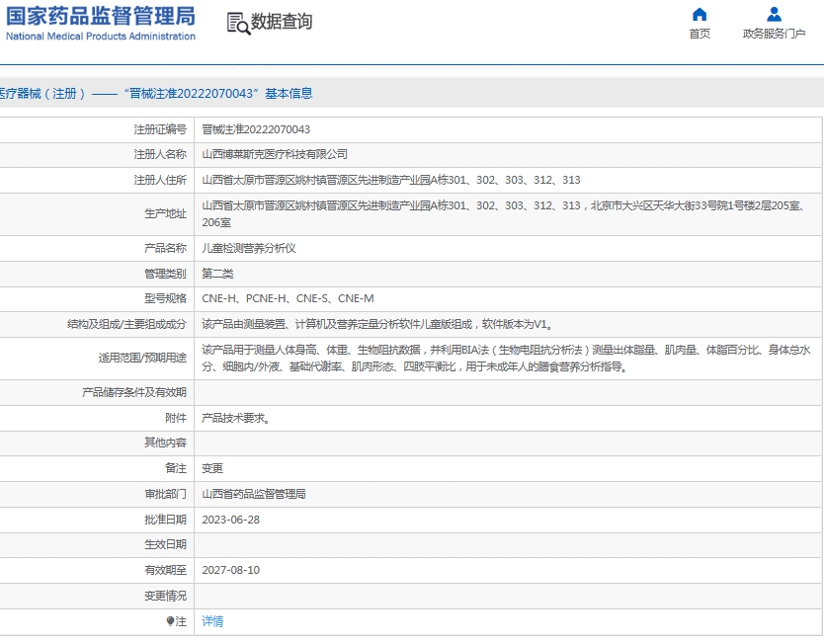Click the 数据查询 search document icon
The width and height of the screenshot is (824, 644).
point(238,24)
